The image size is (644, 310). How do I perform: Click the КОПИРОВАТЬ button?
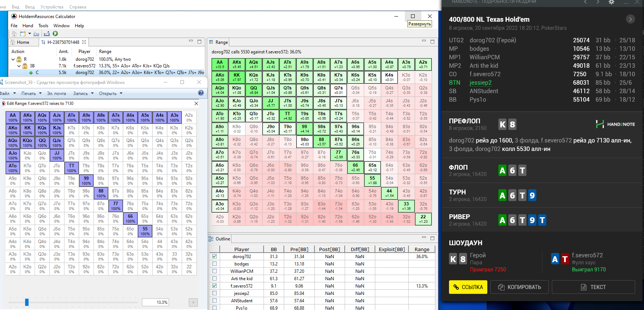tap(519, 287)
